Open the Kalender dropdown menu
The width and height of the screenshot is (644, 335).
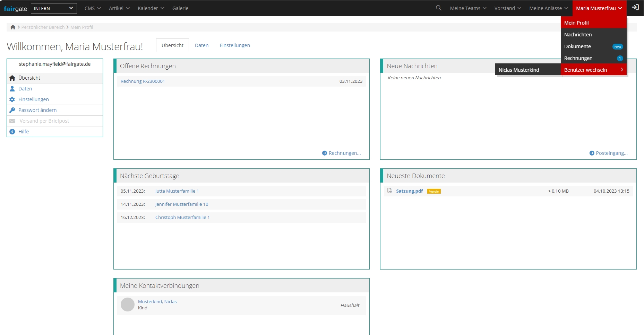[x=151, y=8]
